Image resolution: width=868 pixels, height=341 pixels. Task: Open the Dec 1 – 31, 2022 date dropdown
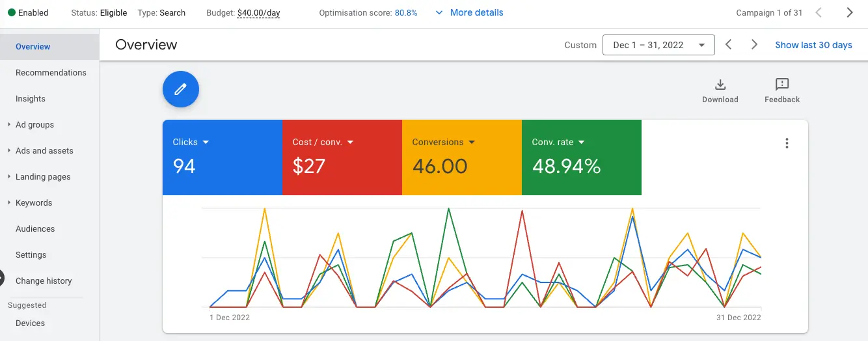pyautogui.click(x=658, y=45)
